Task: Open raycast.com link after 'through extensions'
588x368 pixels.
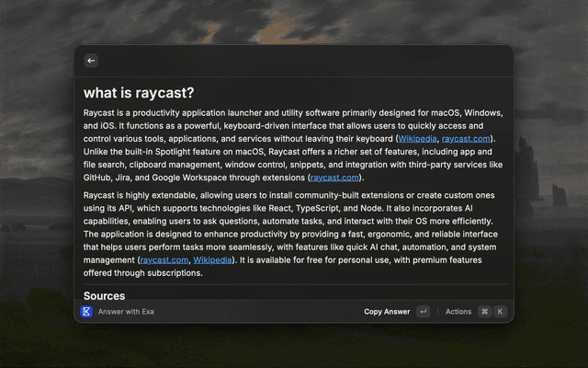Action: (334, 178)
